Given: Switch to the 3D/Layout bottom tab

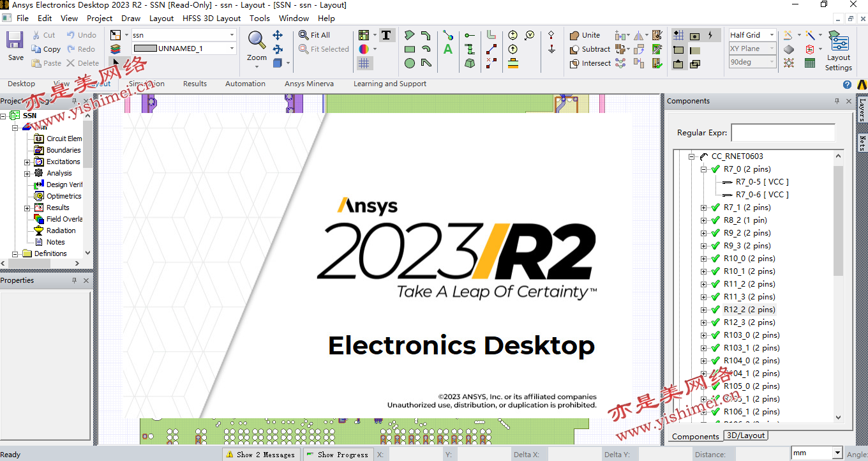Looking at the screenshot, I should [x=745, y=435].
